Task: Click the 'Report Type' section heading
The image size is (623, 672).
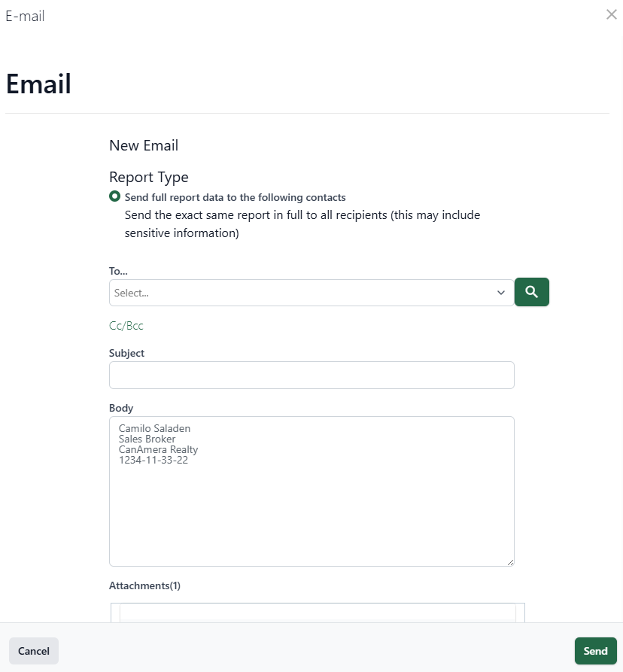Action: pyautogui.click(x=148, y=177)
